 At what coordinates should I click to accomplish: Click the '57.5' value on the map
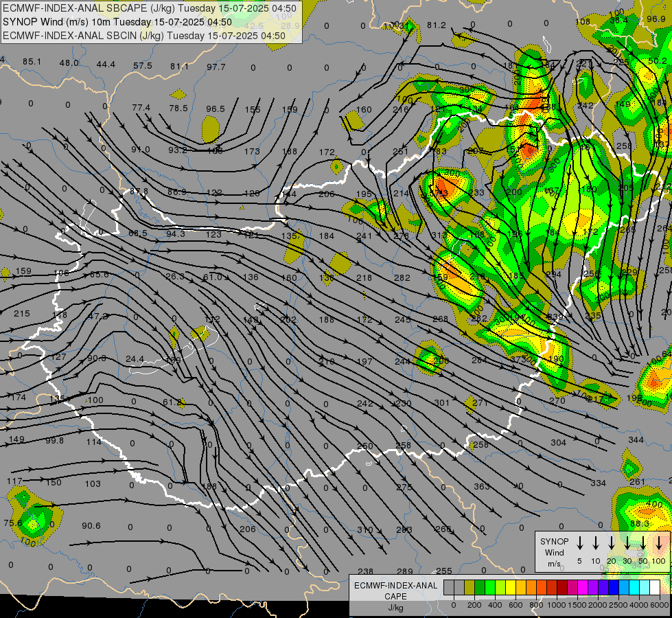coord(143,66)
